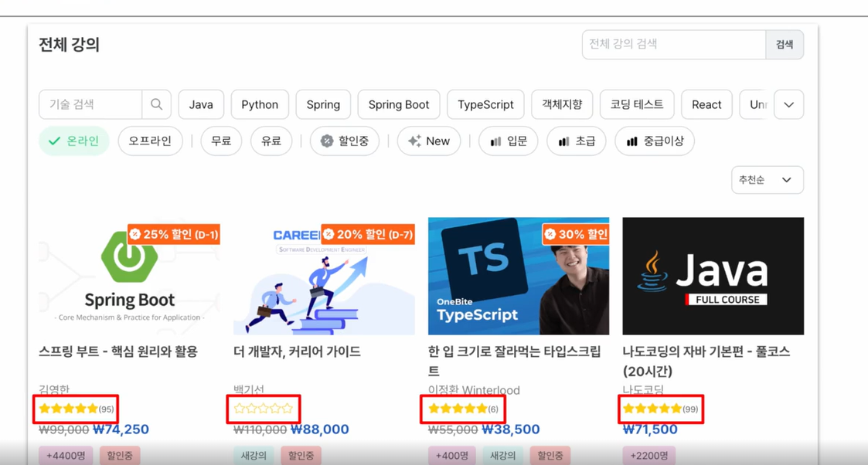This screenshot has height=465, width=868.
Task: Click the 25% 할인 (D-1) badge
Action: coord(174,235)
